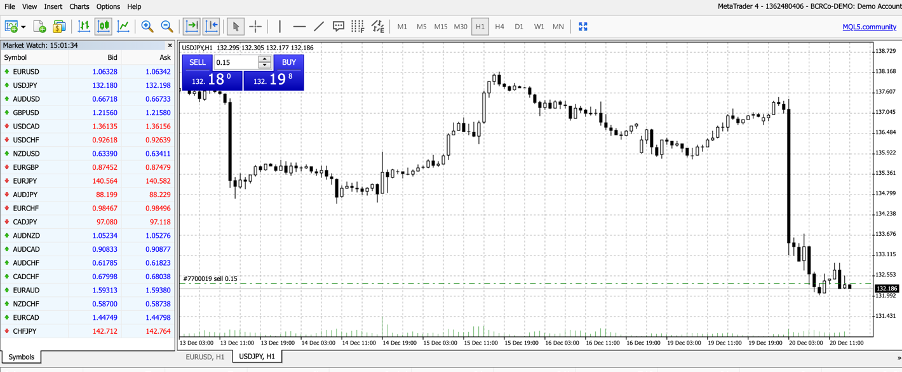Set timeframe to M1
The height and width of the screenshot is (372, 902).
(402, 26)
